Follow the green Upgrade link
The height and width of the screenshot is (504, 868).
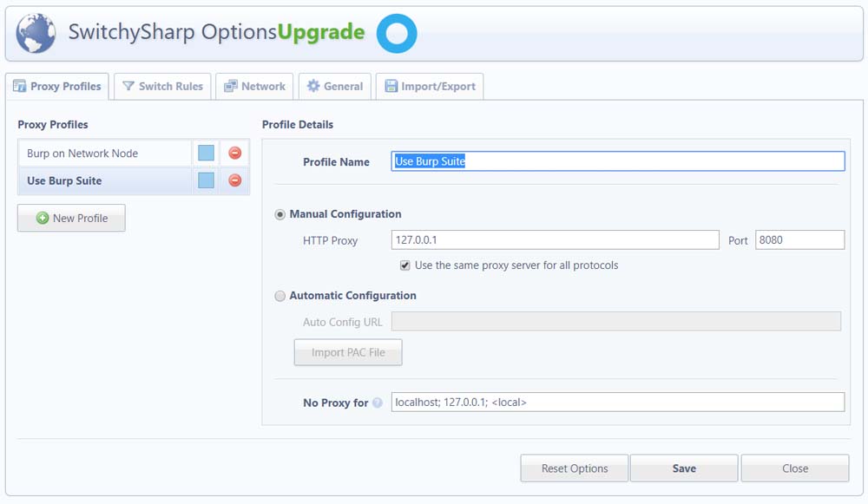coord(321,32)
